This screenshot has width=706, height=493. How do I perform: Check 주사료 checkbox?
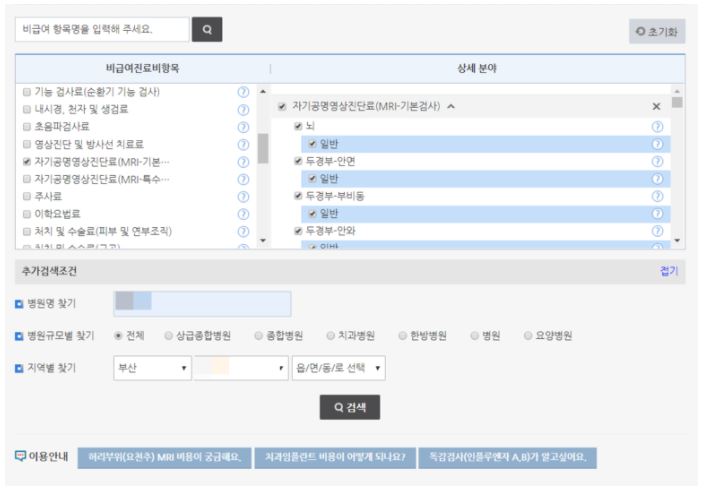click(27, 196)
